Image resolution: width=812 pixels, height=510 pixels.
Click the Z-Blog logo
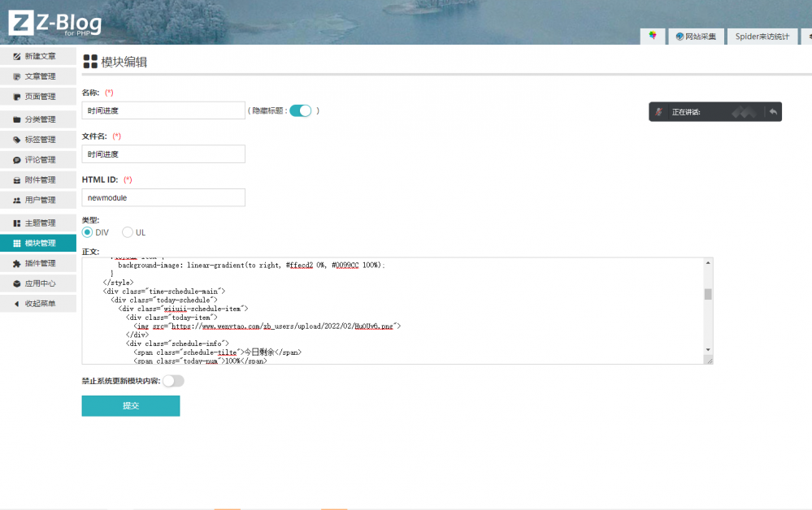pyautogui.click(x=55, y=24)
